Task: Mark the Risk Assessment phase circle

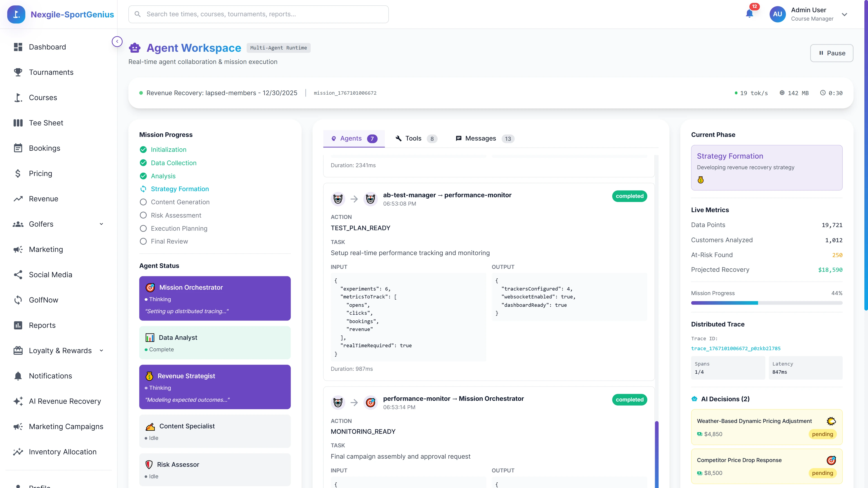Action: (143, 215)
